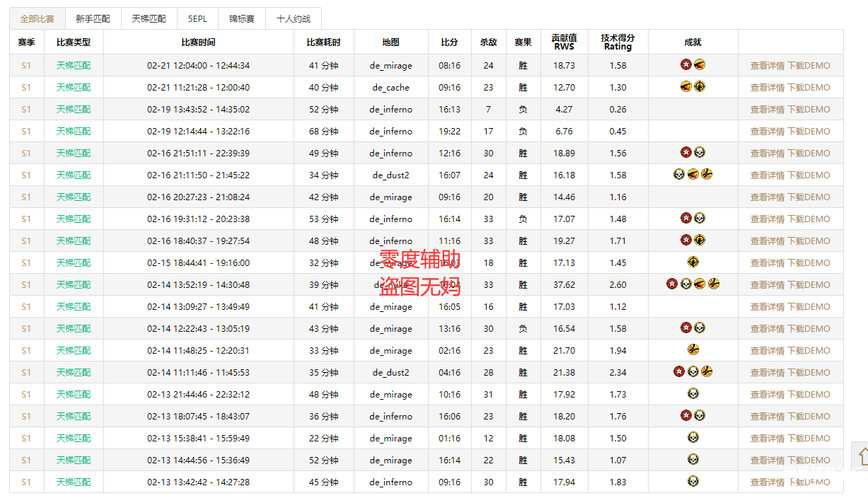Image resolution: width=868 pixels, height=498 pixels.
Task: Click 天梯匹配 link in 02-13 13:42:42 row
Action: click(x=74, y=482)
